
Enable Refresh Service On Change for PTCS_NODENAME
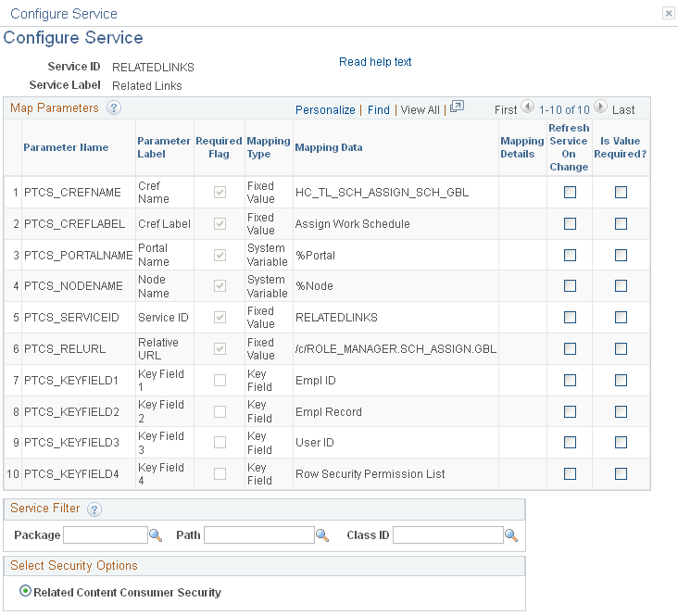pos(570,286)
